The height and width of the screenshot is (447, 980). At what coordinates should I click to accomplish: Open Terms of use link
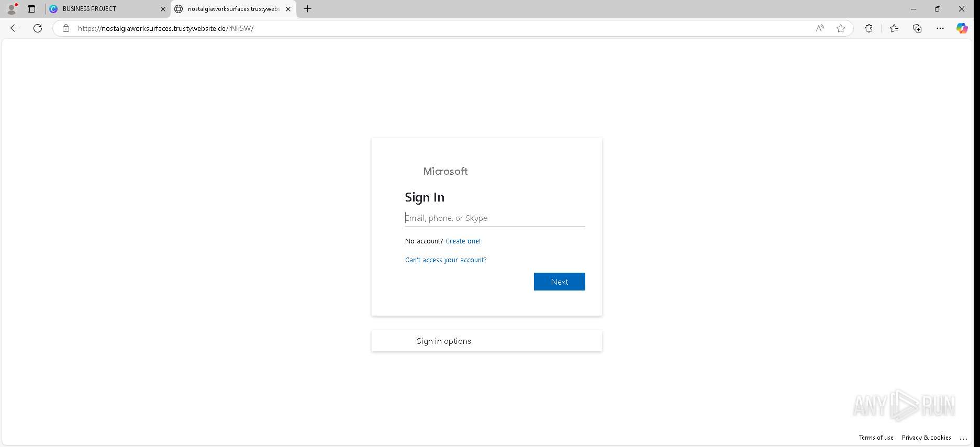(876, 438)
